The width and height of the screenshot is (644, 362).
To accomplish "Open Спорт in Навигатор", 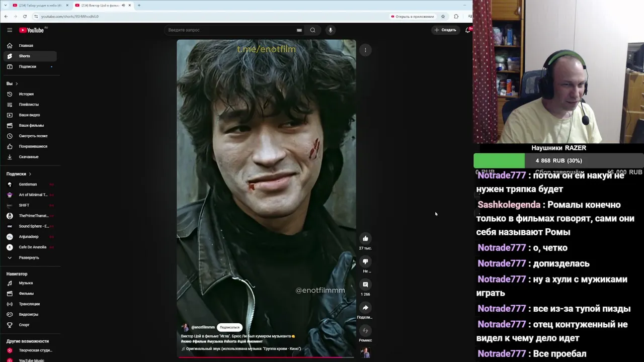I will (30, 325).
